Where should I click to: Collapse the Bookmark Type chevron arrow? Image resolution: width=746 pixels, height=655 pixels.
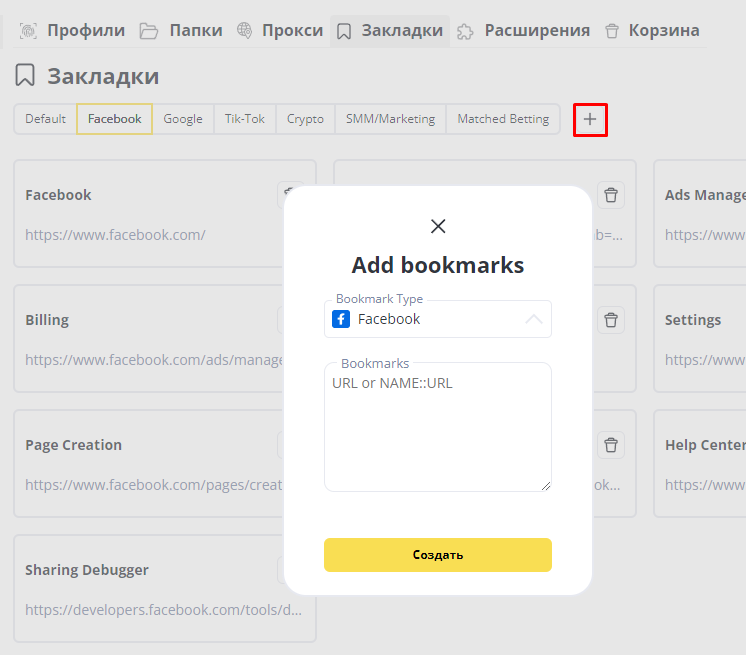coord(534,319)
